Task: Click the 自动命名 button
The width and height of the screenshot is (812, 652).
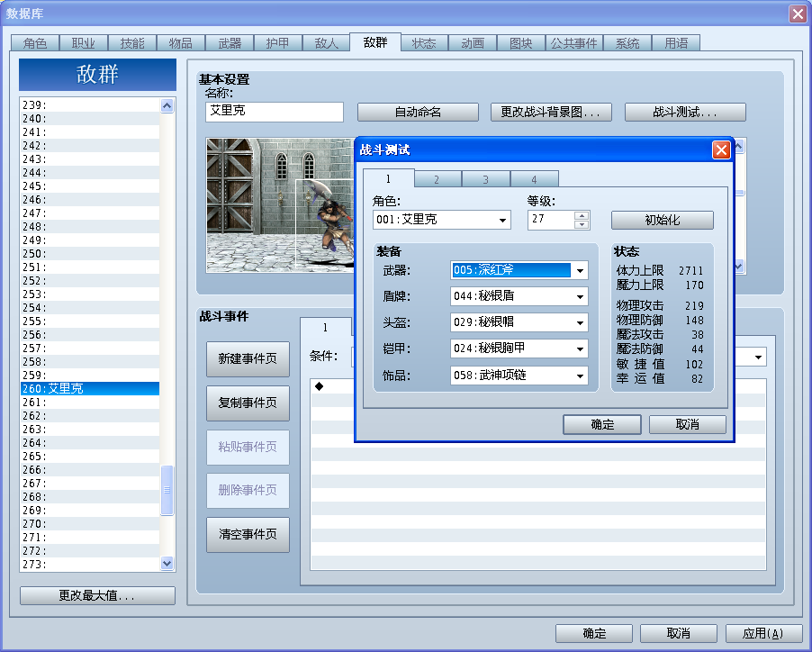Action: 418,112
